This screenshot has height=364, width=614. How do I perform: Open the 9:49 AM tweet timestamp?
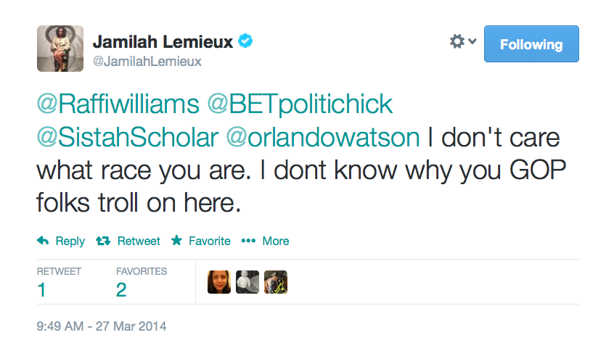(x=102, y=326)
